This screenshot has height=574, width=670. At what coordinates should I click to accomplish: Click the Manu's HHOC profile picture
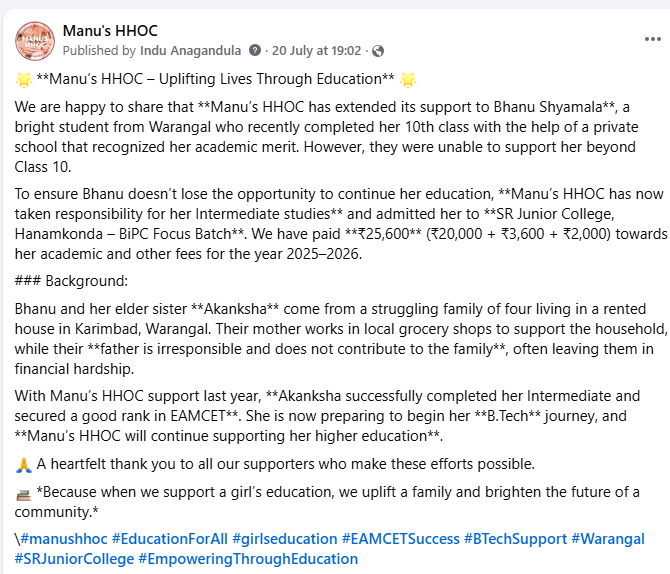coord(35,41)
